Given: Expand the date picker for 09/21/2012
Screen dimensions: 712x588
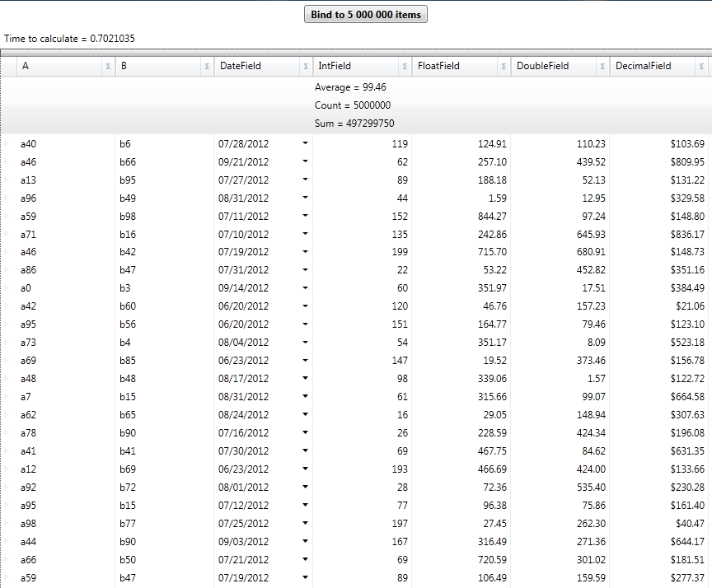Looking at the screenshot, I should (305, 161).
